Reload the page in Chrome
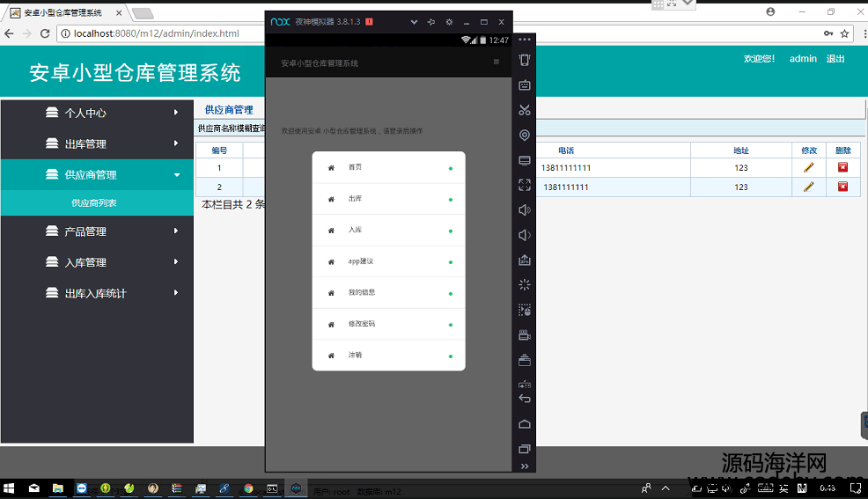This screenshot has height=499, width=868. coord(45,33)
